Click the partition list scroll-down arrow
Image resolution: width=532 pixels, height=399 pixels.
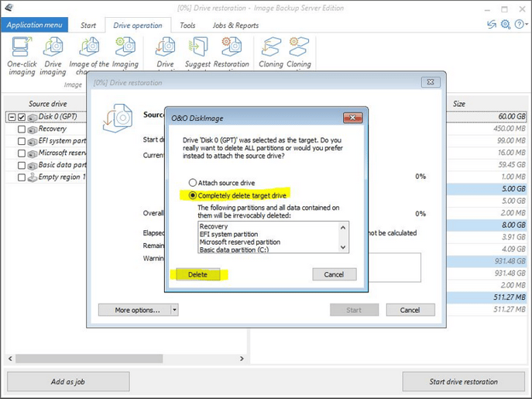(x=343, y=247)
